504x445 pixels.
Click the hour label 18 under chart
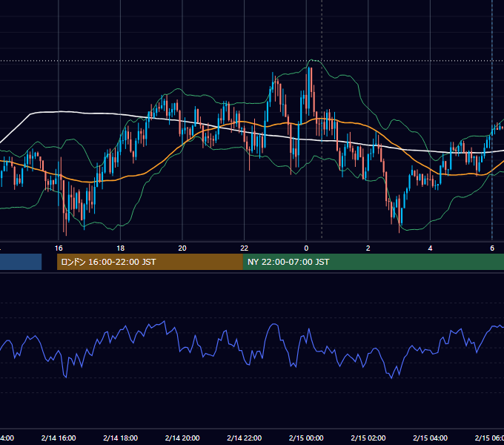pyautogui.click(x=120, y=248)
